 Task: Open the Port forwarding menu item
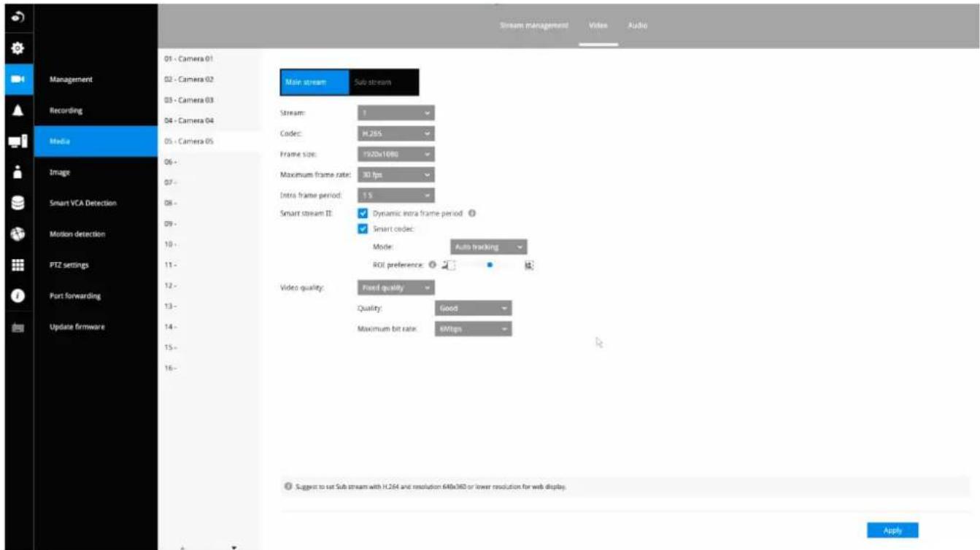[x=96, y=296]
